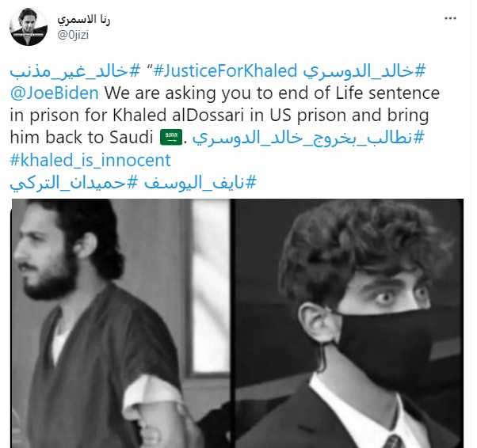Open the left photo of bearded man
477x448 pixels.
120,324
